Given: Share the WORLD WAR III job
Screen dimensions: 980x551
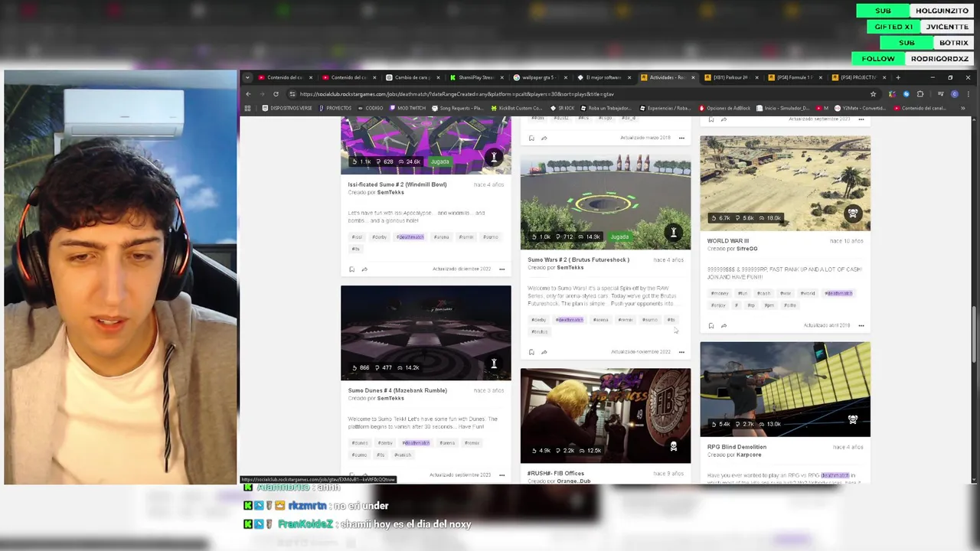Looking at the screenshot, I should coord(724,325).
